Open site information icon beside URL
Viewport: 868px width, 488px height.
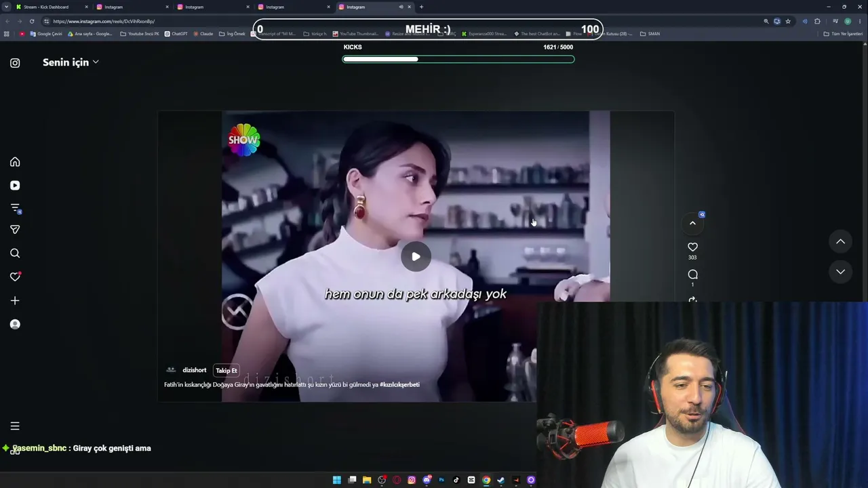[46, 21]
